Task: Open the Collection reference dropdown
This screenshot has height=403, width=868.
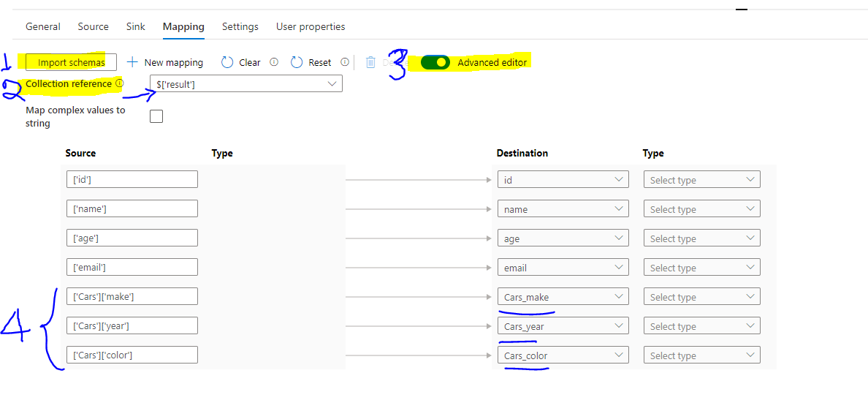Action: (x=245, y=84)
